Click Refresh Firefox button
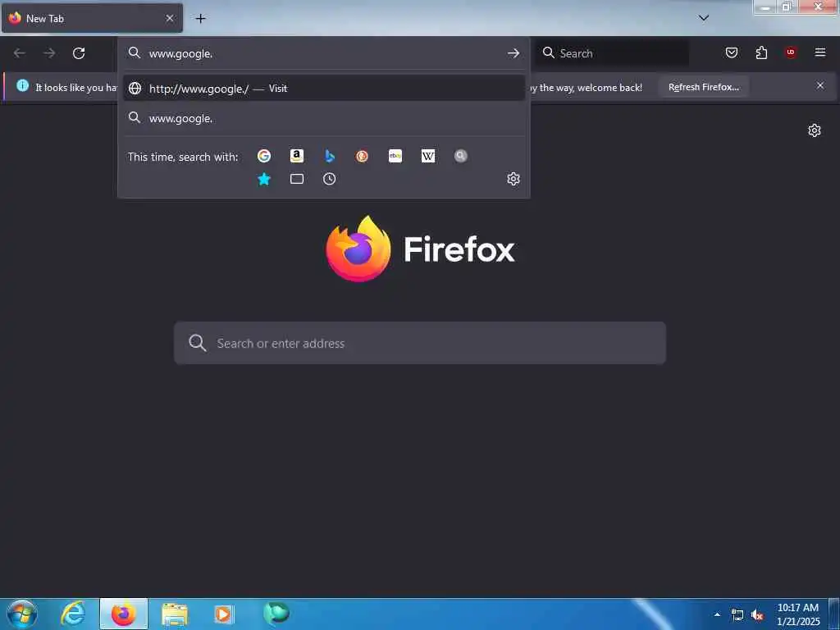The image size is (840, 630). click(703, 87)
